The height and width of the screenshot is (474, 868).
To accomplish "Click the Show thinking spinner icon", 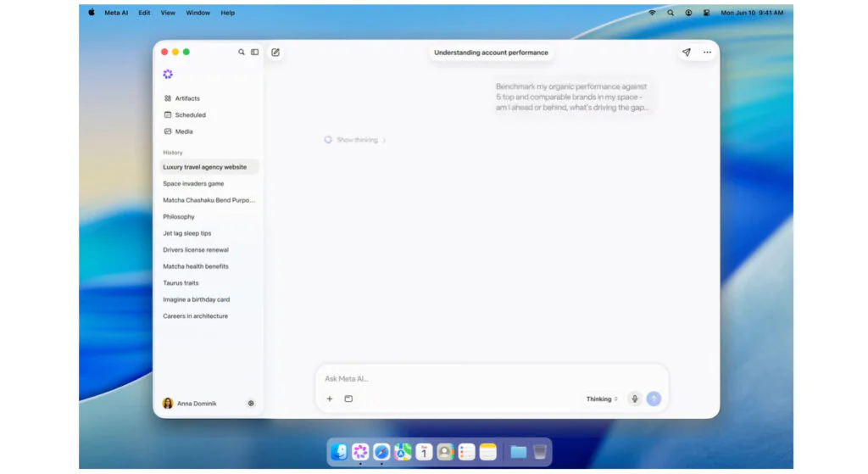I will 328,140.
